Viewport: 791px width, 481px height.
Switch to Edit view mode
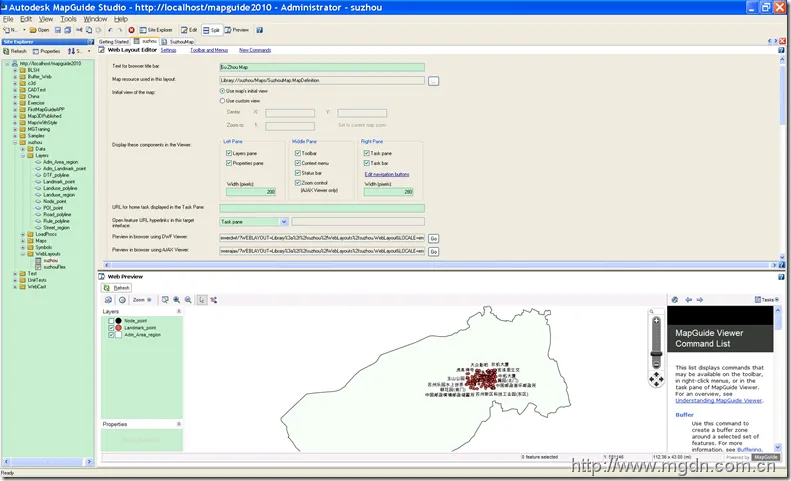point(190,30)
